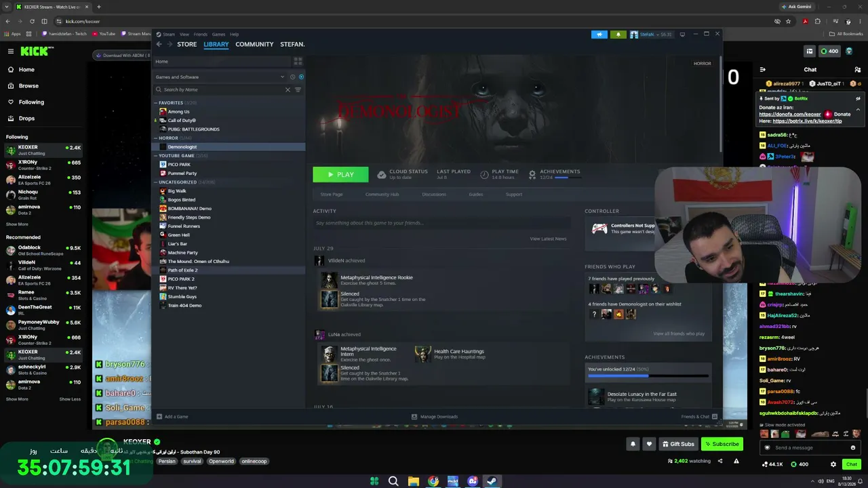This screenshot has height=488, width=868.
Task: Click View all friends who play
Action: [x=679, y=333]
